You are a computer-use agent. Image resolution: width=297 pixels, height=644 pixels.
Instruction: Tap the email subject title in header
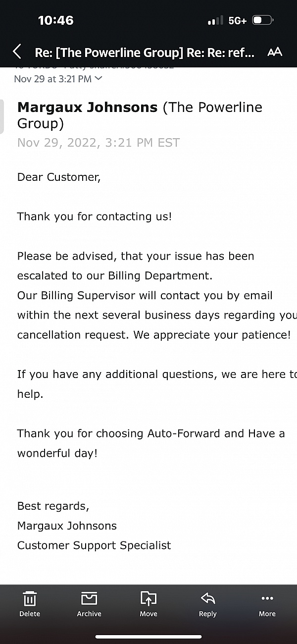pos(145,52)
